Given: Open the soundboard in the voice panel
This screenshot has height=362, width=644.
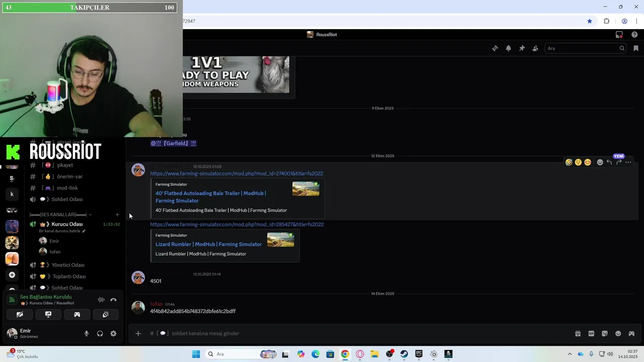Looking at the screenshot, I should point(106,314).
